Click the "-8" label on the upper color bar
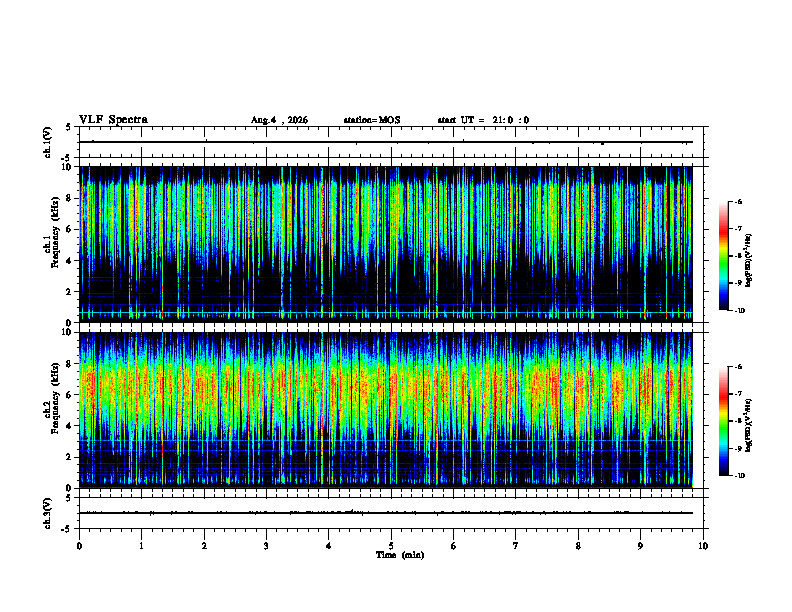 [x=738, y=256]
